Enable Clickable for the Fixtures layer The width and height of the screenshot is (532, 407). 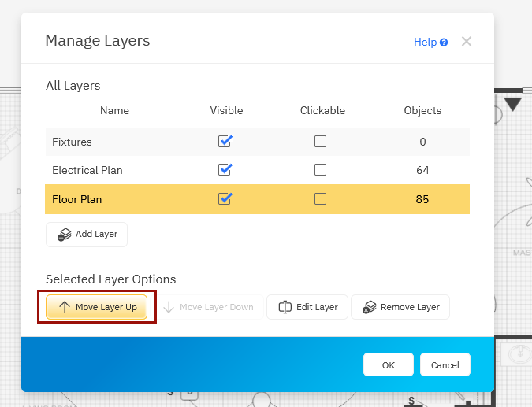pyautogui.click(x=320, y=142)
